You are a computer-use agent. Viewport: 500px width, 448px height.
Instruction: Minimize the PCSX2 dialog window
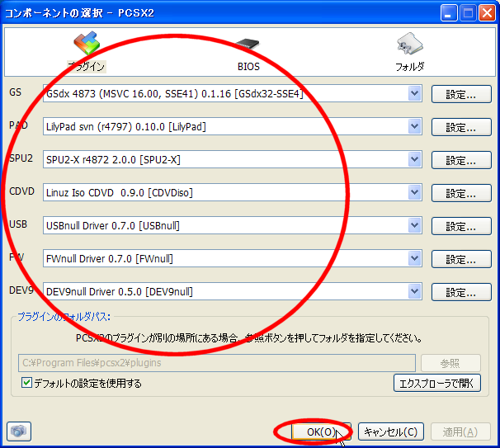[449, 13]
